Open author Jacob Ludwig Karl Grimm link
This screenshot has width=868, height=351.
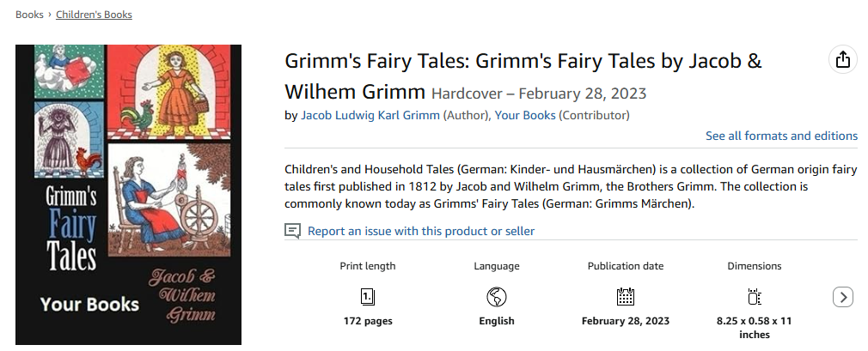click(370, 115)
